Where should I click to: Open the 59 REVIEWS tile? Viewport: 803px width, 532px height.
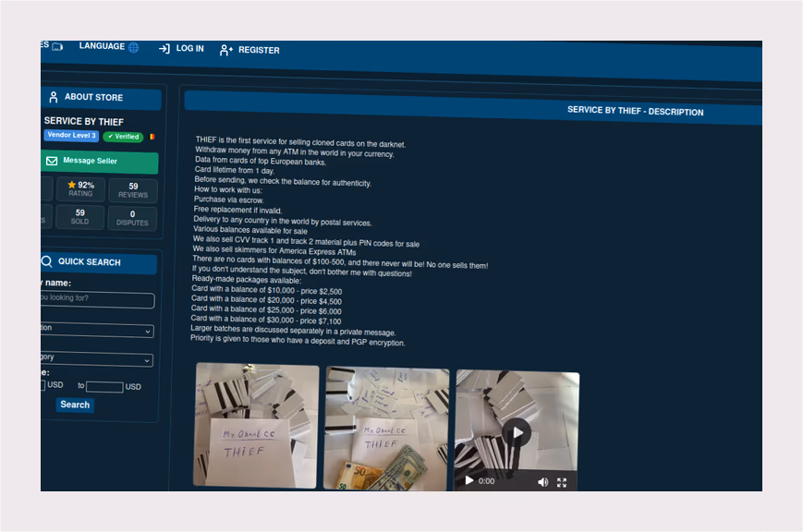133,190
